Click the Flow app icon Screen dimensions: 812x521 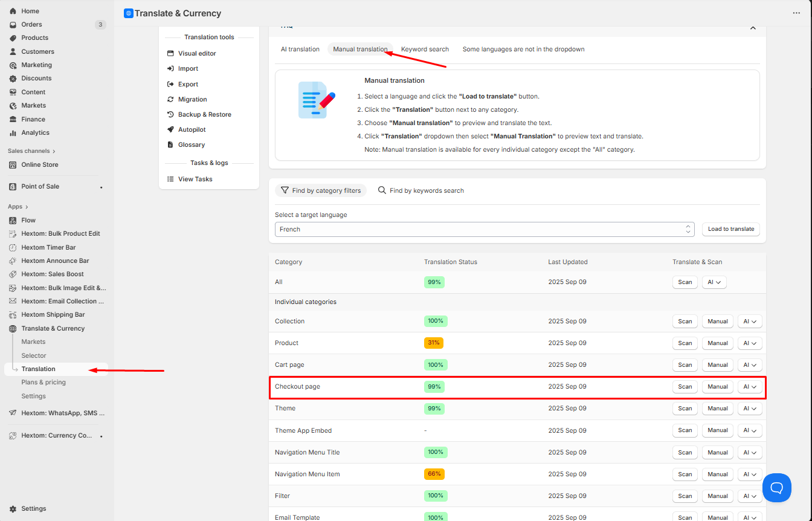click(x=13, y=221)
